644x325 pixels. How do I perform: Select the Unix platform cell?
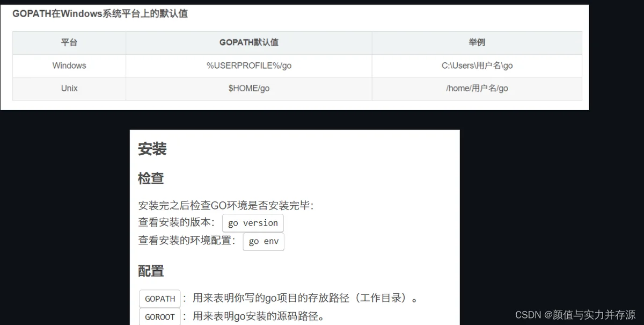tap(69, 89)
